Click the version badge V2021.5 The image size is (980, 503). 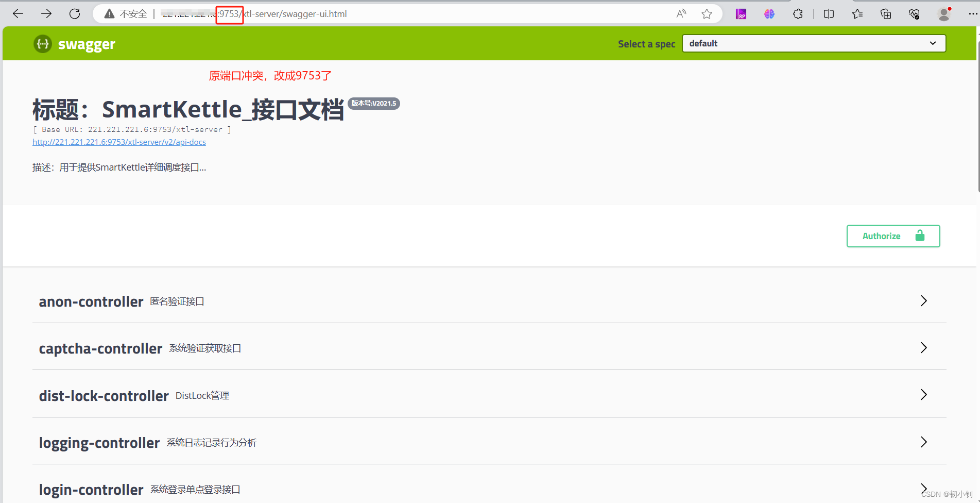point(374,104)
